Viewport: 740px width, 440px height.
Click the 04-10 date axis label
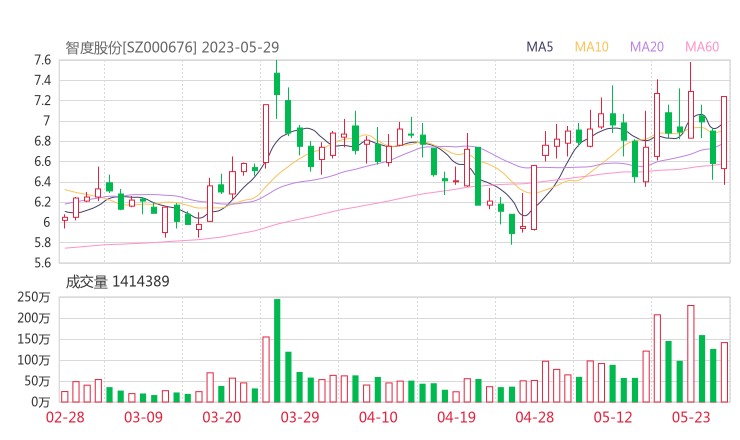378,417
